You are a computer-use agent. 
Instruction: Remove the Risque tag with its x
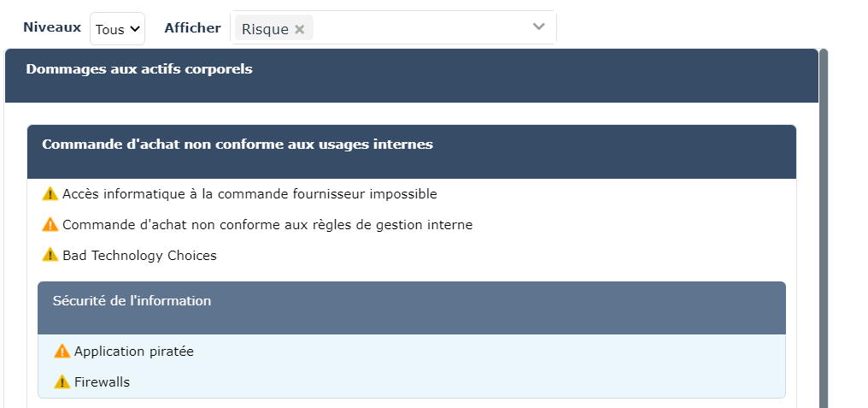coord(300,29)
